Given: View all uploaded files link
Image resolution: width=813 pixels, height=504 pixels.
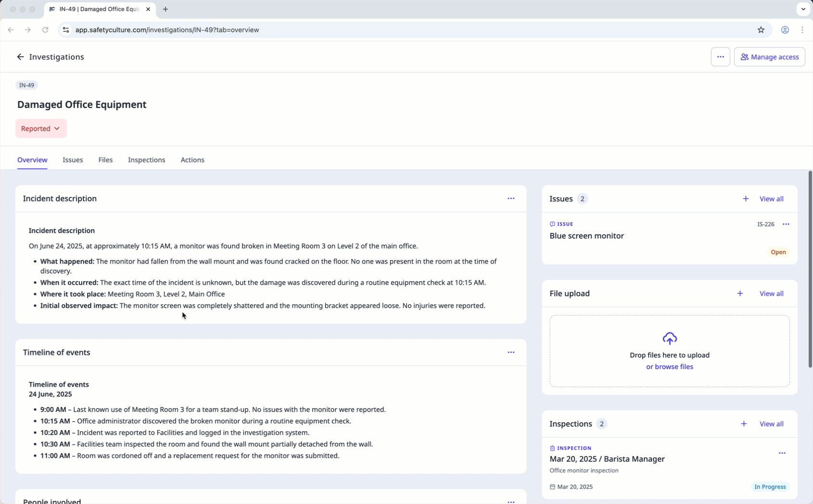Looking at the screenshot, I should [x=771, y=293].
